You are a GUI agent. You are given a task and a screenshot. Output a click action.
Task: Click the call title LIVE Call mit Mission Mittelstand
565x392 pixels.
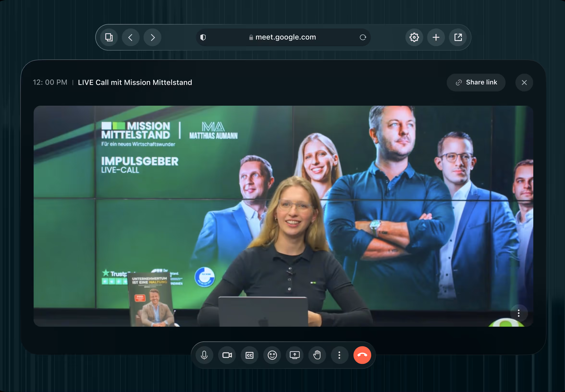[x=135, y=83]
